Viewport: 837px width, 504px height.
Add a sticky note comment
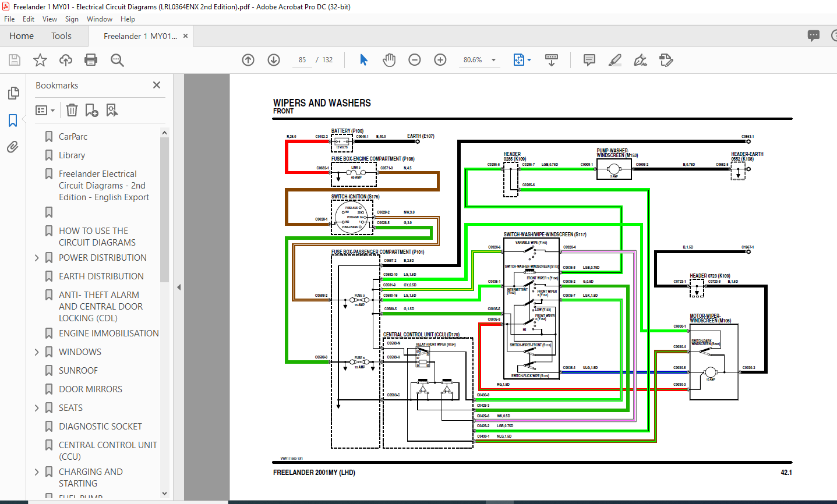point(589,60)
